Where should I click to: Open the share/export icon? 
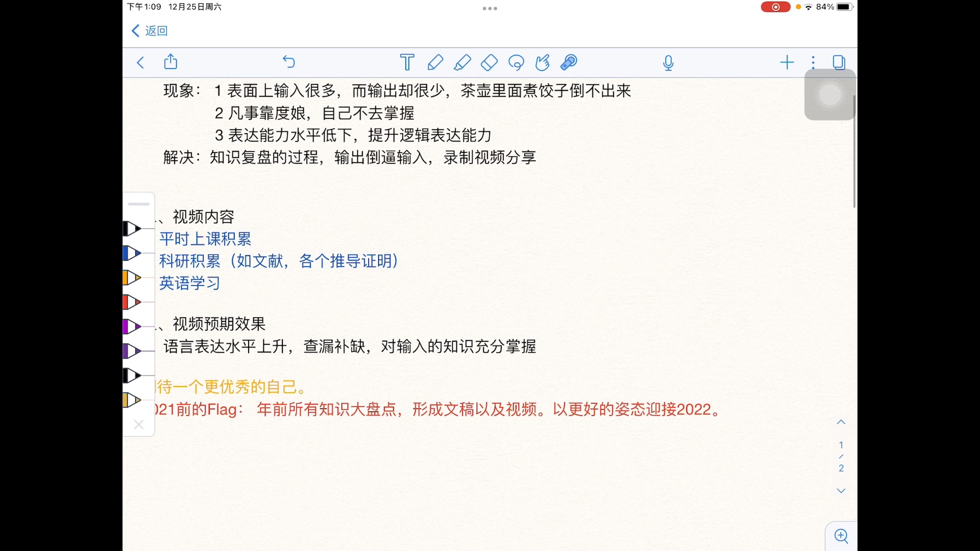click(x=171, y=62)
